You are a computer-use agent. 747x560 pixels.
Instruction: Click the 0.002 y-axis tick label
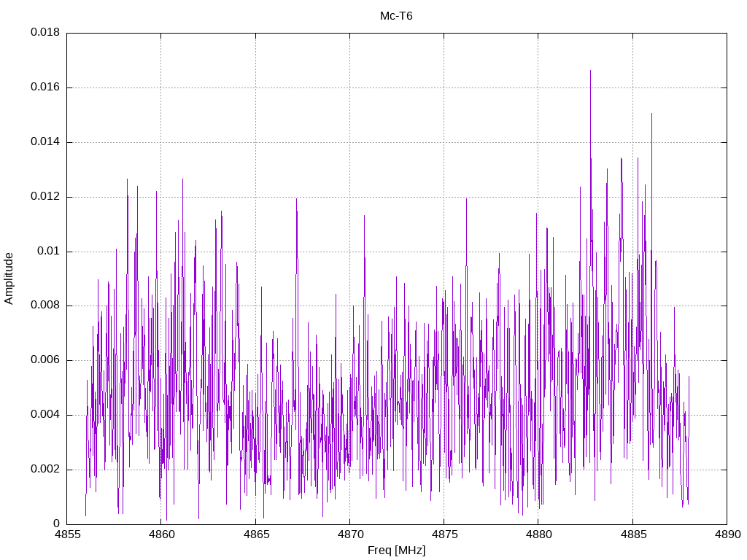(44, 470)
